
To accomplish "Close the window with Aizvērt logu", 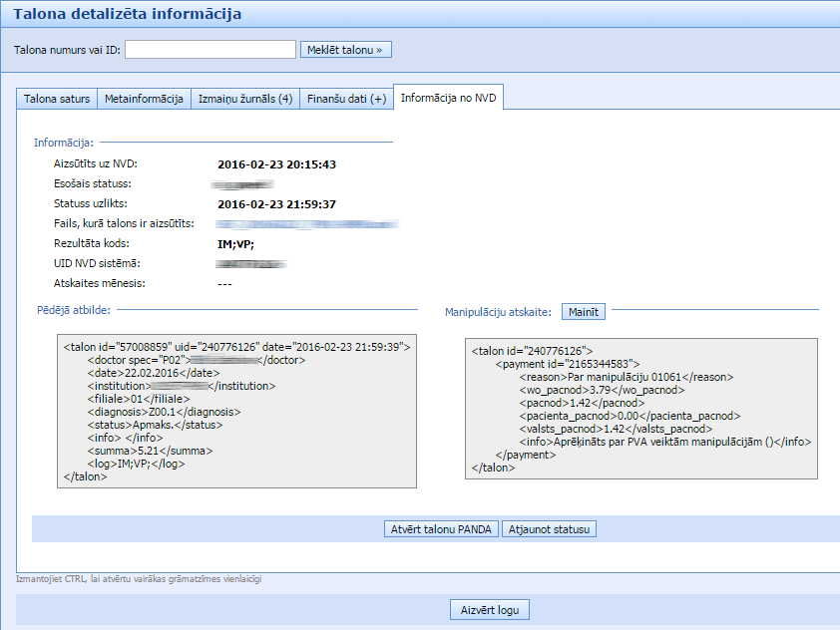I will click(x=489, y=610).
